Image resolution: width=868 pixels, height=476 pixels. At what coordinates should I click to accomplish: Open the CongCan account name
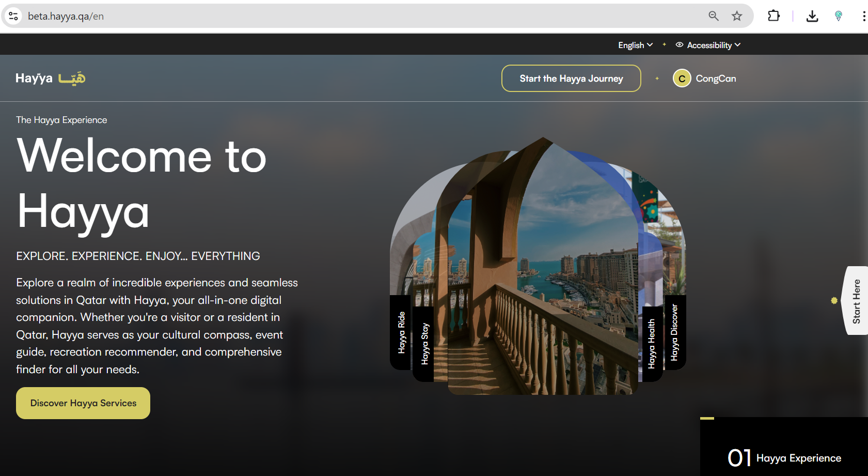[716, 79]
